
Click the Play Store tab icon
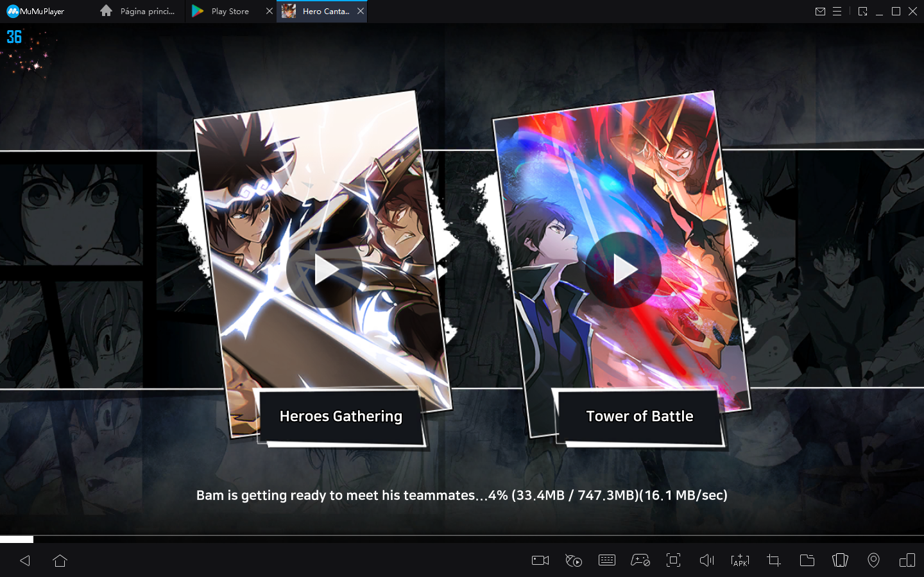198,11
